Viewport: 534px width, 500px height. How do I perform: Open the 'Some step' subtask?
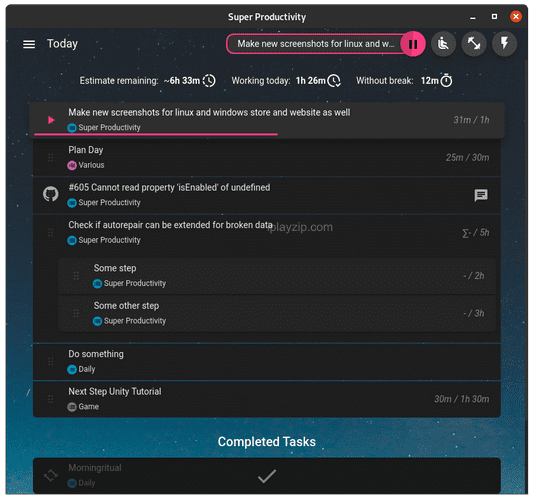point(277,276)
